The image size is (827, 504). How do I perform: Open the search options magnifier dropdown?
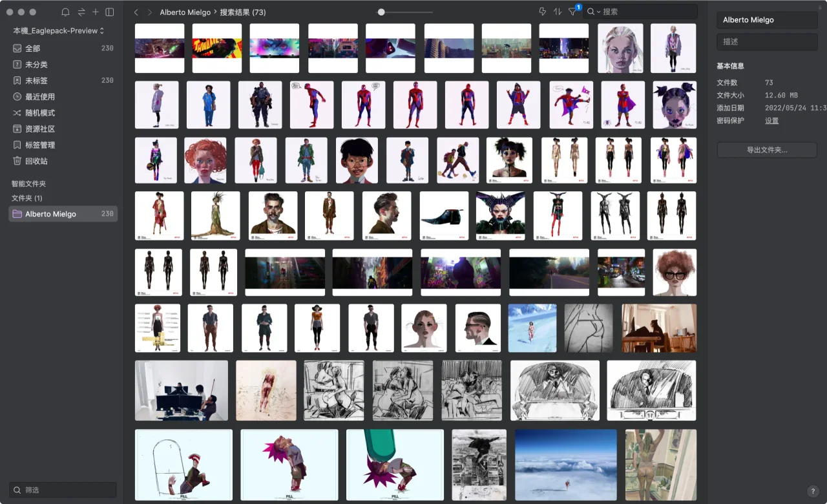594,12
